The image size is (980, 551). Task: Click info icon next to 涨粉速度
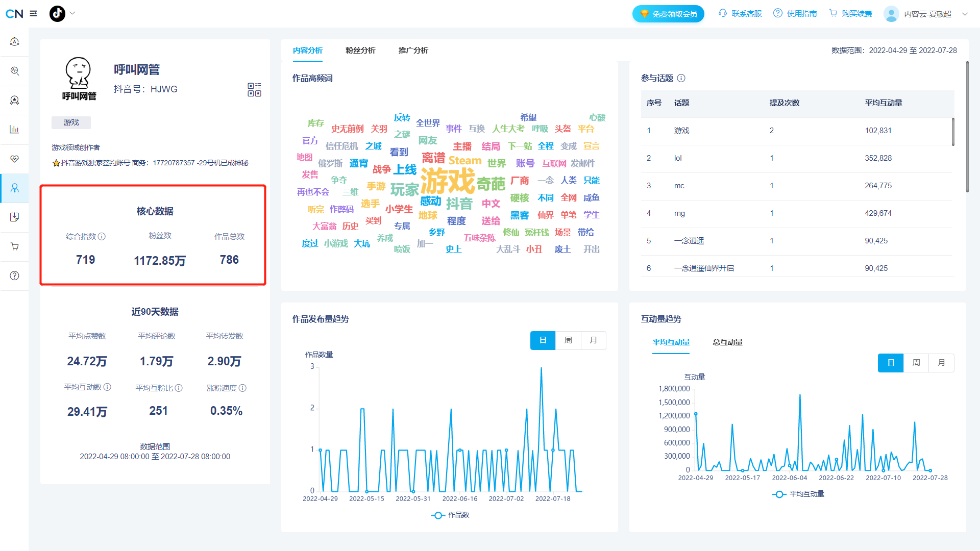(242, 388)
